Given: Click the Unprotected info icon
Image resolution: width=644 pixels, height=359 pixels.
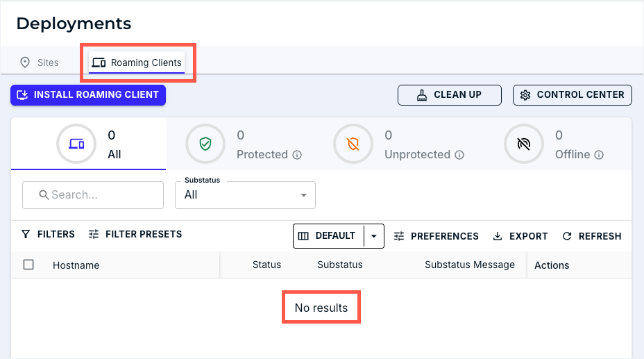Looking at the screenshot, I should coord(459,155).
